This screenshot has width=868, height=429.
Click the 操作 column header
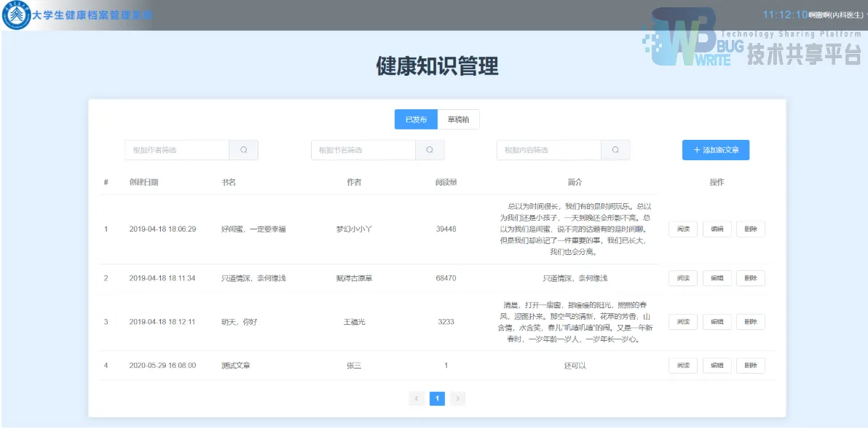[717, 183]
